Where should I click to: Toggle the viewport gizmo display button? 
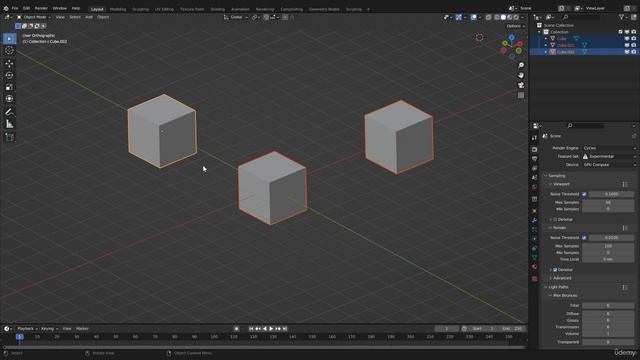459,17
